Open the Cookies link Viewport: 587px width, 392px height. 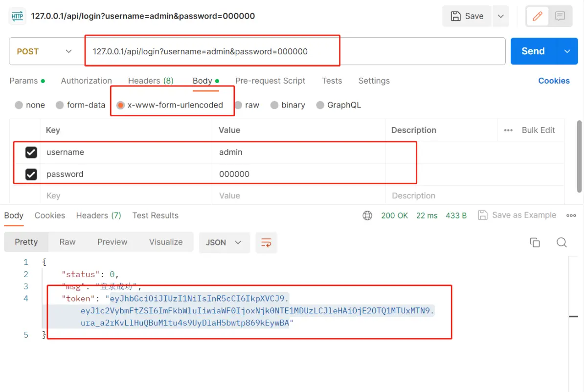click(554, 81)
